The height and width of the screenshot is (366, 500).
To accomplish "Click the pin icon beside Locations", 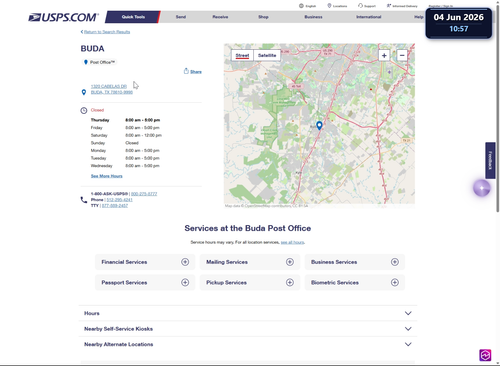I will 329,6.
